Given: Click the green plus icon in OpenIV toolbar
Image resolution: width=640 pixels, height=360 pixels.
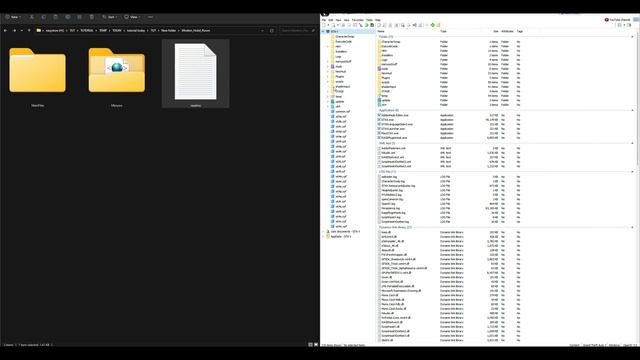Looking at the screenshot, I should pos(433,25).
